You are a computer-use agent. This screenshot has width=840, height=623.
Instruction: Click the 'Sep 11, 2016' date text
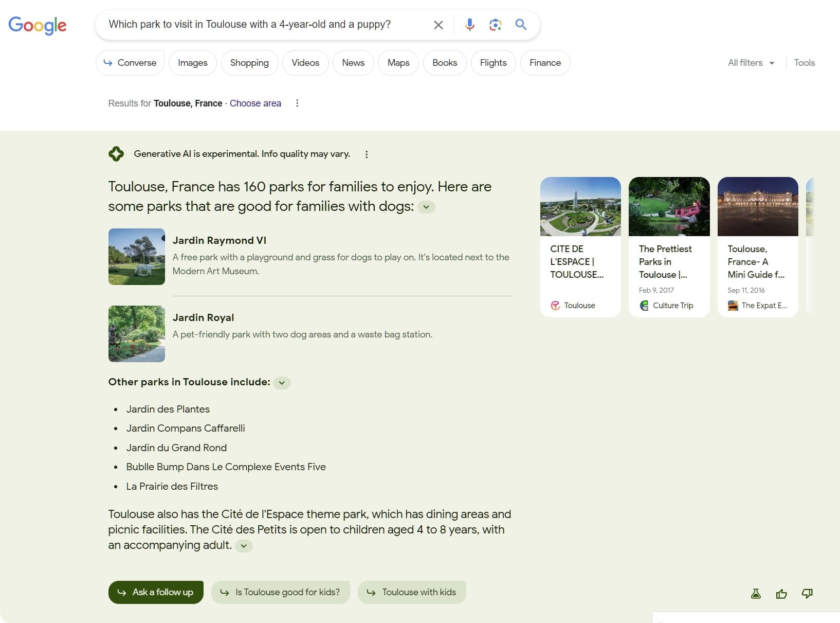pyautogui.click(x=746, y=290)
